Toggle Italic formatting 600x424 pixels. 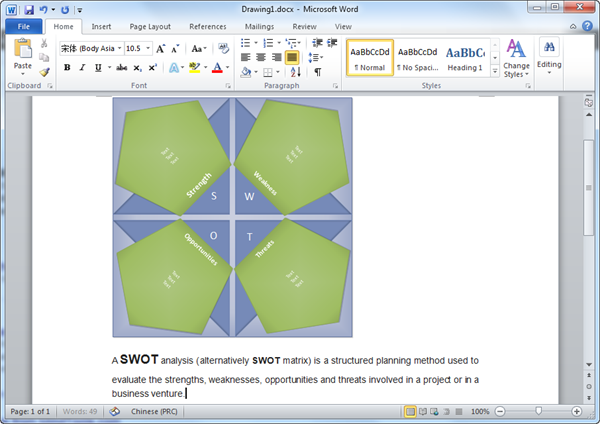81,68
